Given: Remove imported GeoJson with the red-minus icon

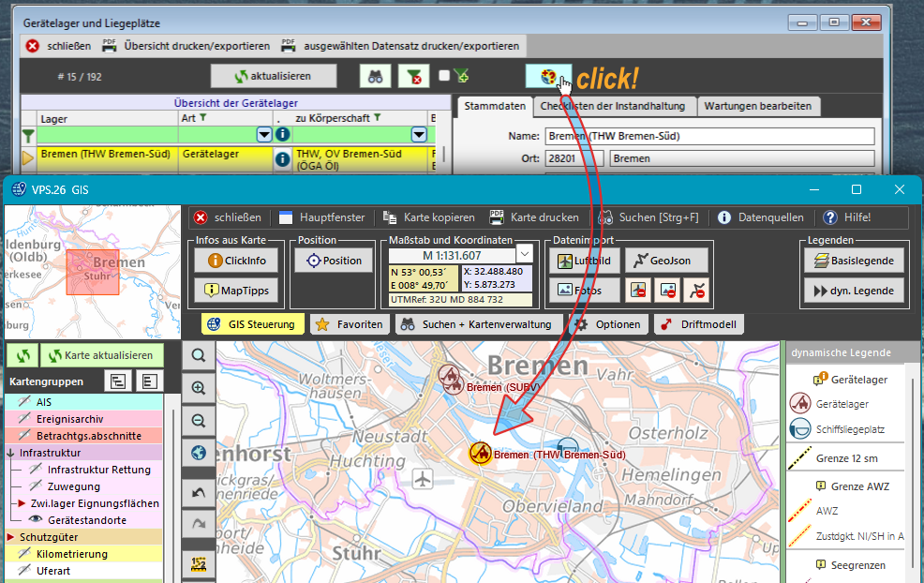Looking at the screenshot, I should click(695, 291).
